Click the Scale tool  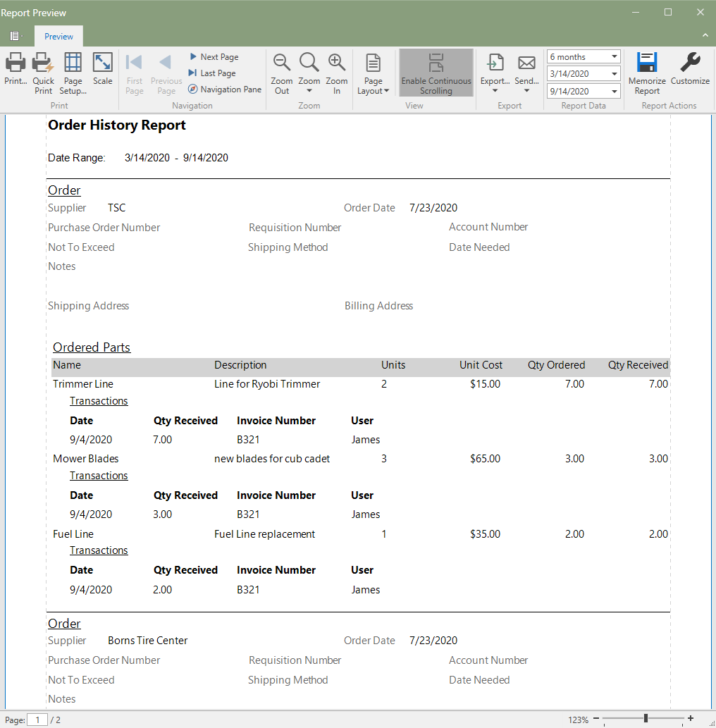pyautogui.click(x=103, y=69)
